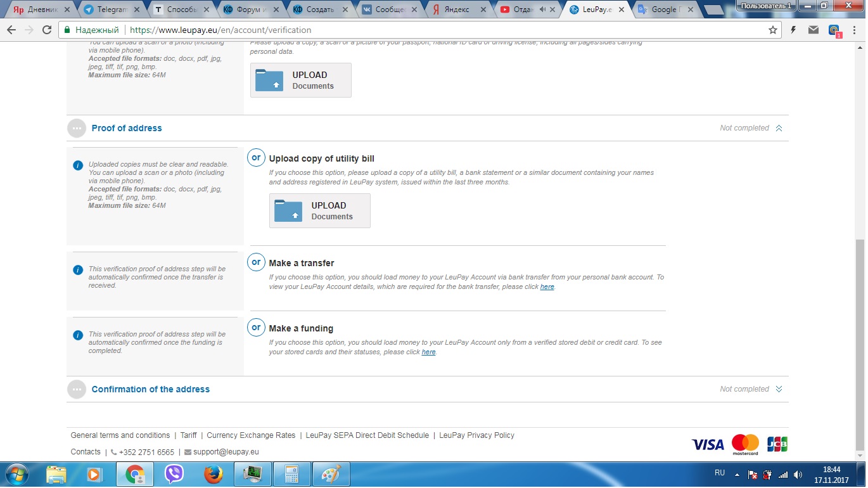This screenshot has width=868, height=488.
Task: Switch to the VK 'Сообщения' tab
Action: 385,10
